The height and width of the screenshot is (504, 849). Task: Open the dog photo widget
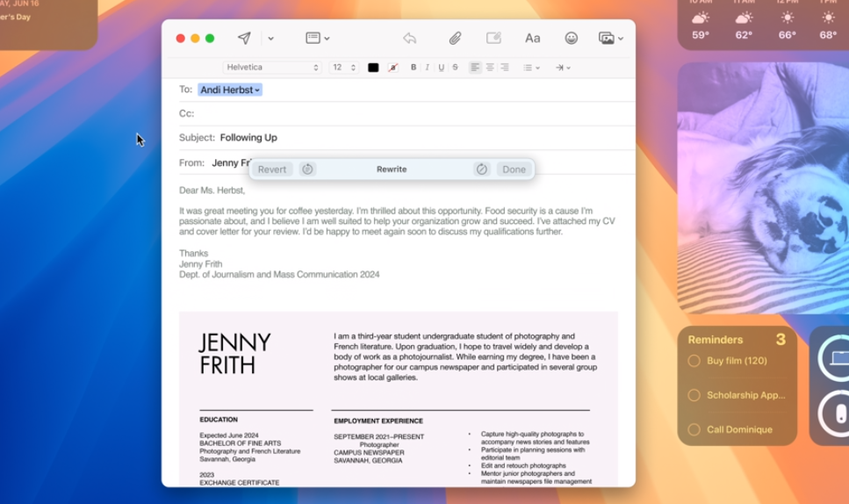pyautogui.click(x=763, y=188)
